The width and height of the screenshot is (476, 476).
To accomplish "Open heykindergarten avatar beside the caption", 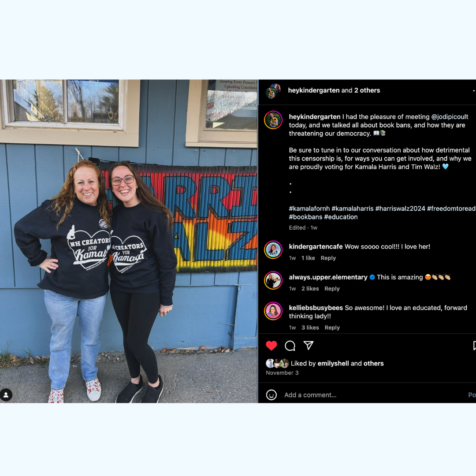I will (273, 120).
